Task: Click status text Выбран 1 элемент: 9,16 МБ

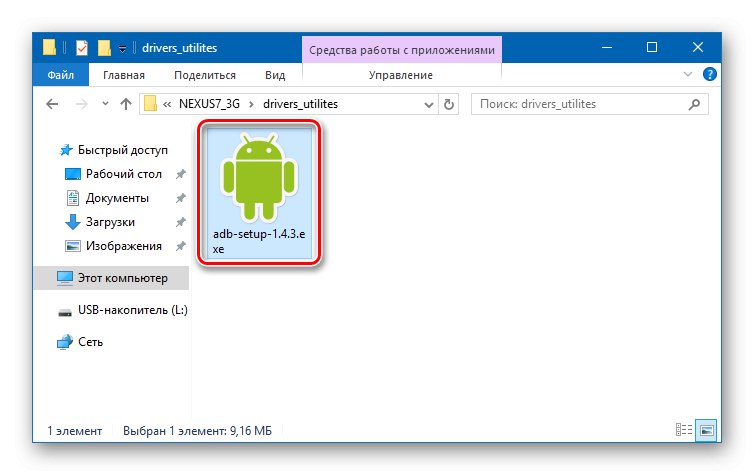Action: 197,431
